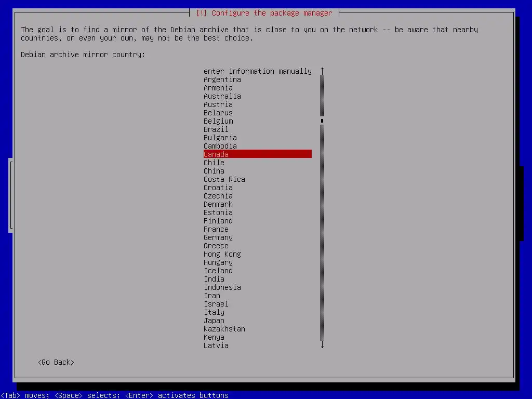Select Bulgaria as archive mirror country
Viewport: 532px width, 399px height.
258,138
